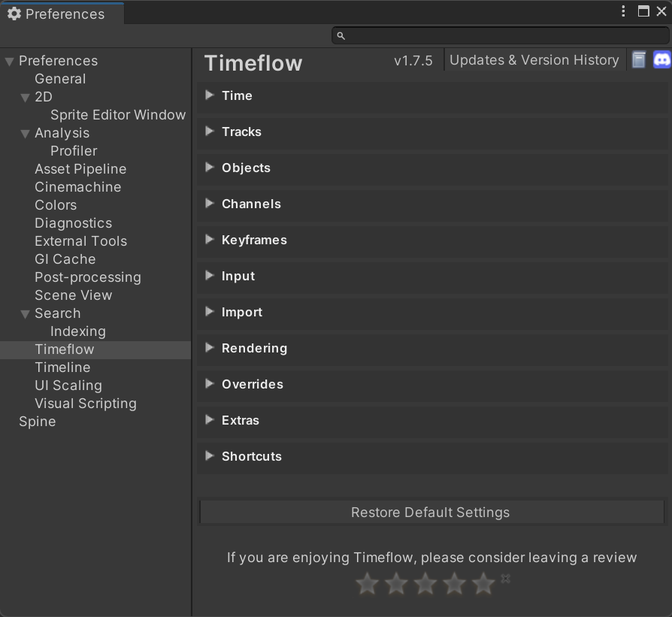The width and height of the screenshot is (672, 617).
Task: Rate Timeflow with the fifth star
Action: (483, 583)
